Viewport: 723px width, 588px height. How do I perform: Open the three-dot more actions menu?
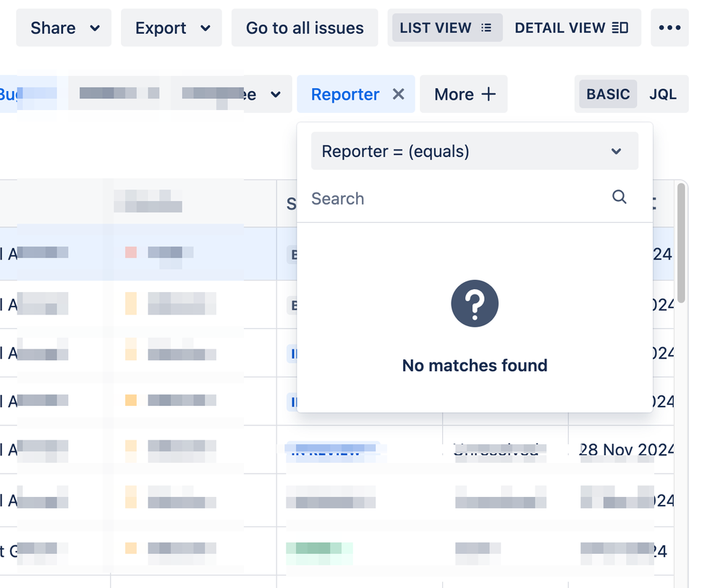pos(669,28)
